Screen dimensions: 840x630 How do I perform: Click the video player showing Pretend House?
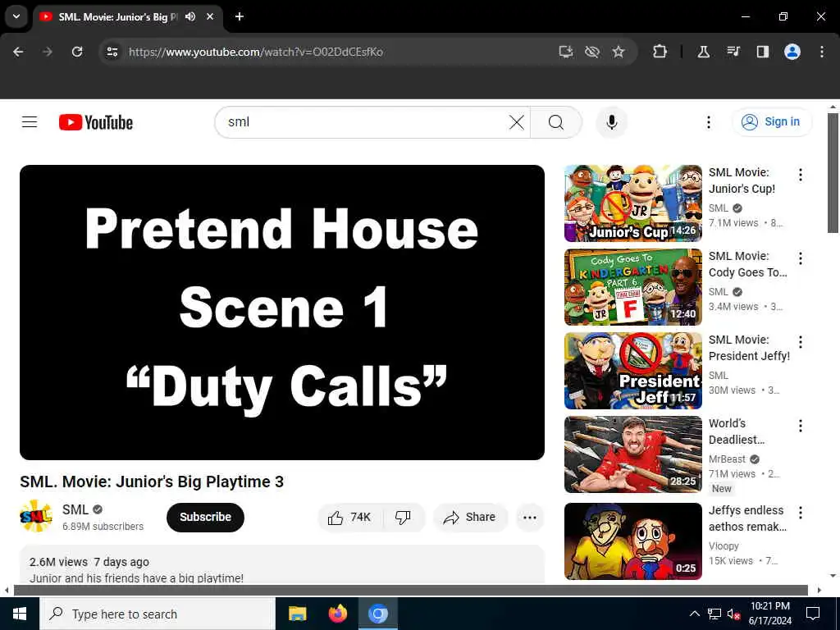[282, 313]
